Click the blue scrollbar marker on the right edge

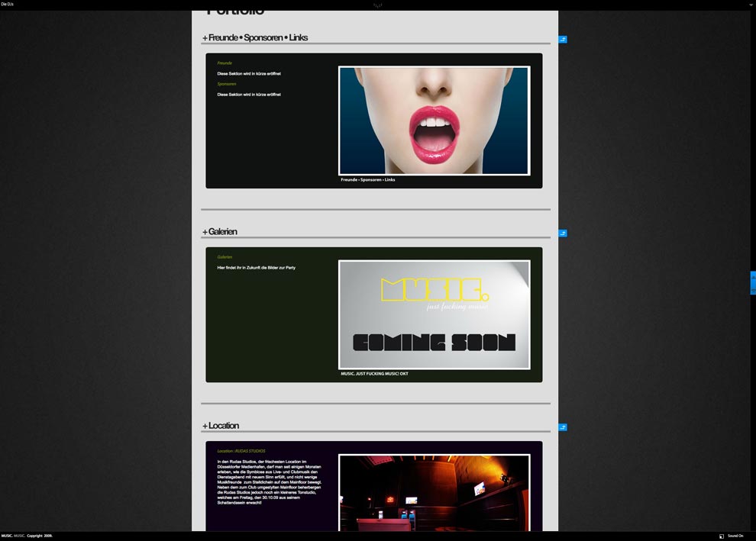click(x=753, y=282)
